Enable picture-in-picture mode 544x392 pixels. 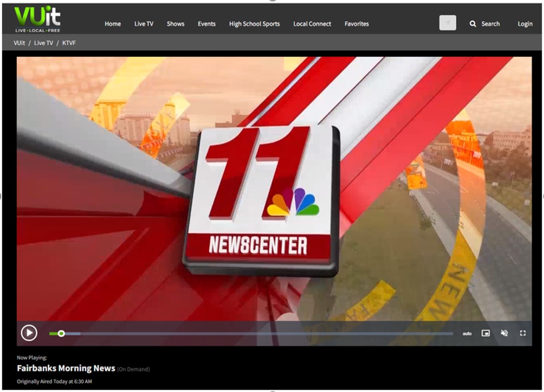(x=486, y=333)
